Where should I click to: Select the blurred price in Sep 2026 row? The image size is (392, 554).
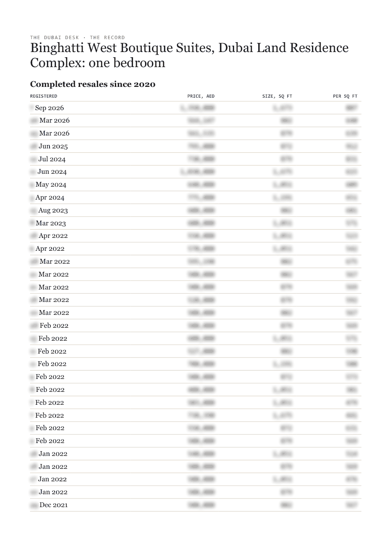coord(198,108)
